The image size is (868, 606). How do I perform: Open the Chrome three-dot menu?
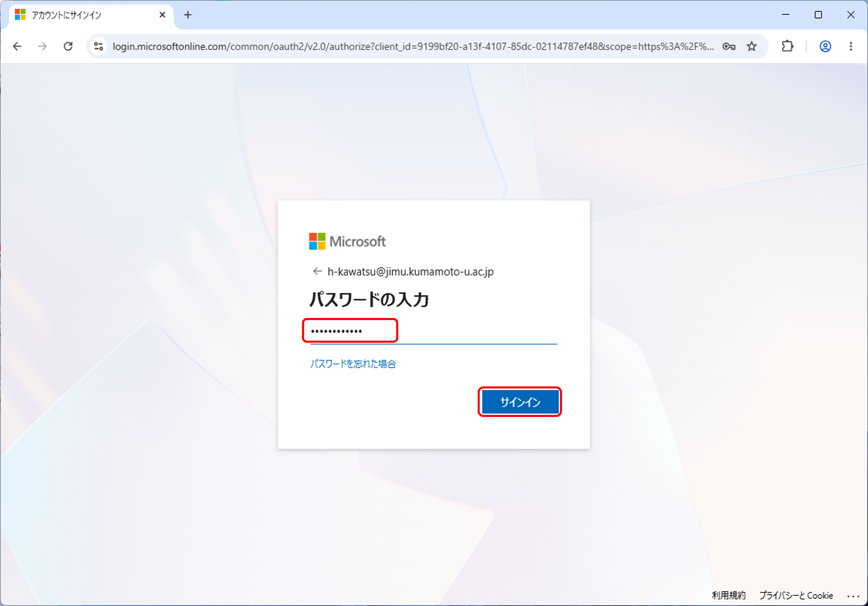coord(851,46)
